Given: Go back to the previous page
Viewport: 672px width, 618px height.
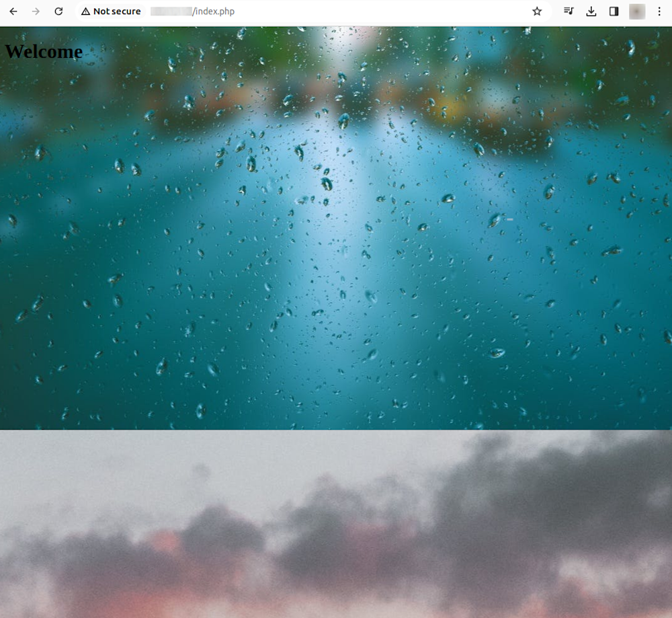Looking at the screenshot, I should coord(13,11).
